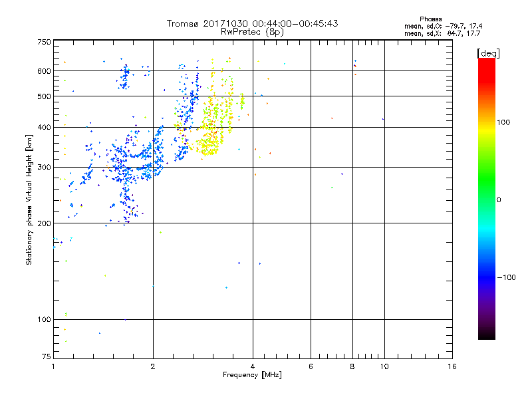Click the blue echo cluster near 1.6 MHz above 600 km
This screenshot has height=399, width=532.
pyautogui.click(x=124, y=76)
